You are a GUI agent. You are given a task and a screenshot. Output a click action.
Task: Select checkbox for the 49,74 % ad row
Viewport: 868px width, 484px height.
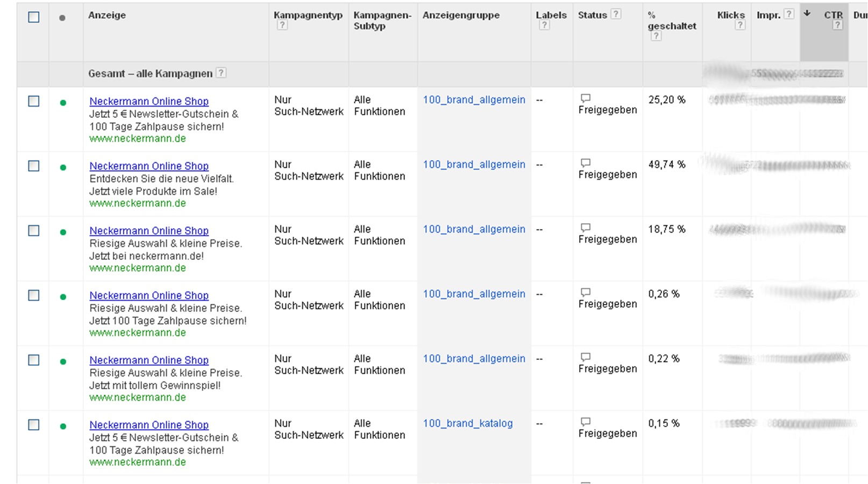34,166
